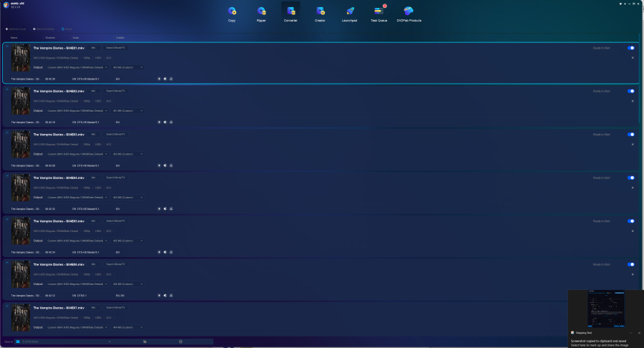Viewport: 644px width, 348px height.
Task: Switch to the Ripper module
Action: tap(262, 14)
